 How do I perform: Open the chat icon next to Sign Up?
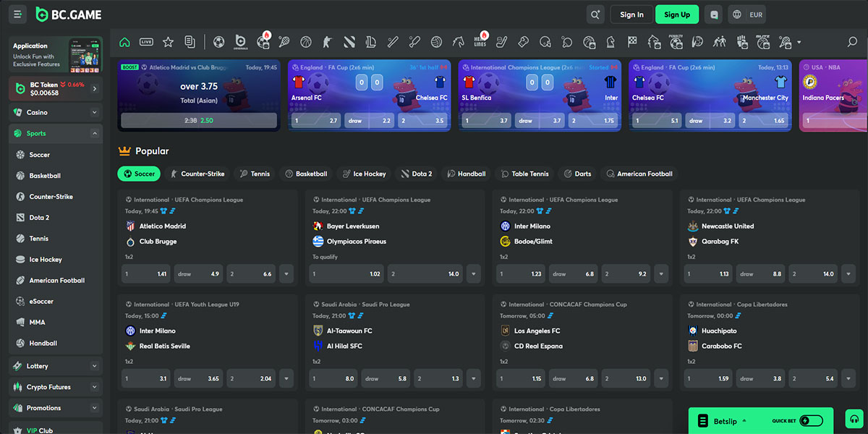point(715,14)
